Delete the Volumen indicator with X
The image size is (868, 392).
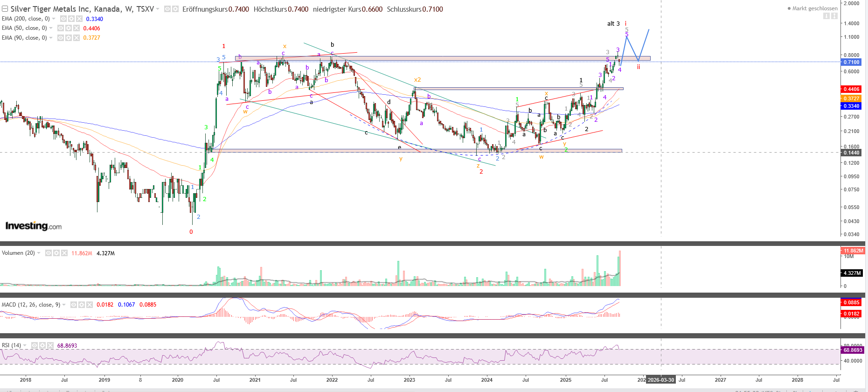coord(64,253)
